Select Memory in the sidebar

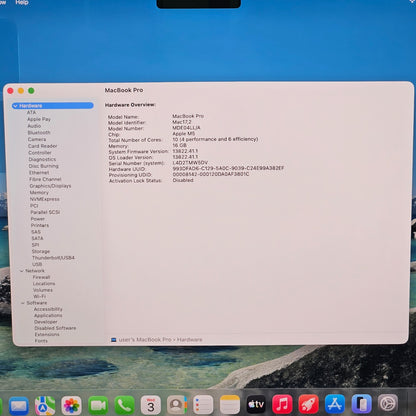click(39, 192)
